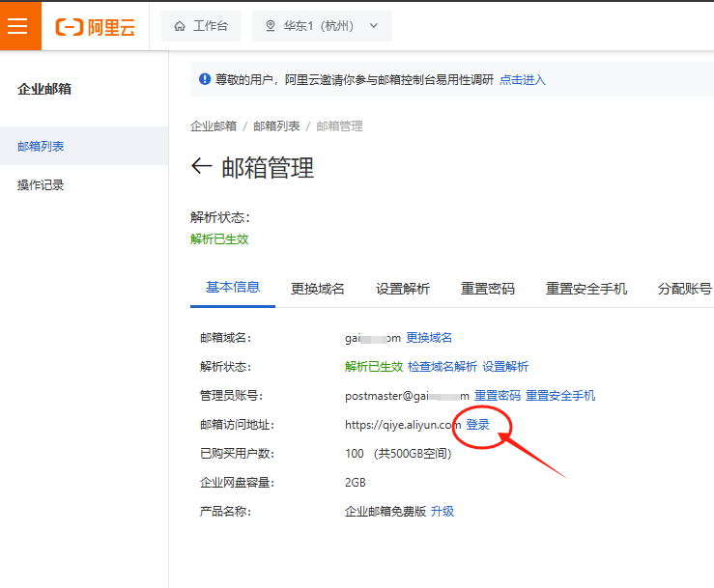Click the postmaster admin account text
This screenshot has height=588, width=714.
pyautogui.click(x=407, y=396)
